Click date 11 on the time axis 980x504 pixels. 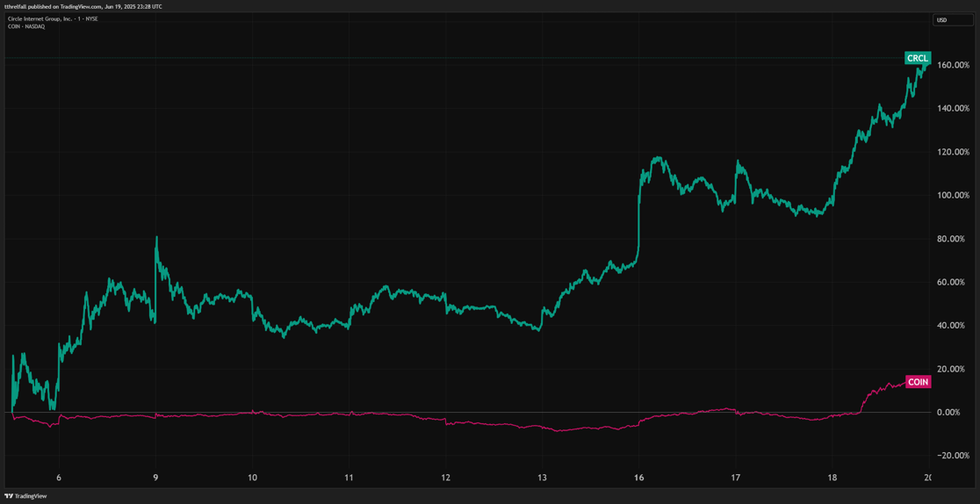[x=349, y=477]
